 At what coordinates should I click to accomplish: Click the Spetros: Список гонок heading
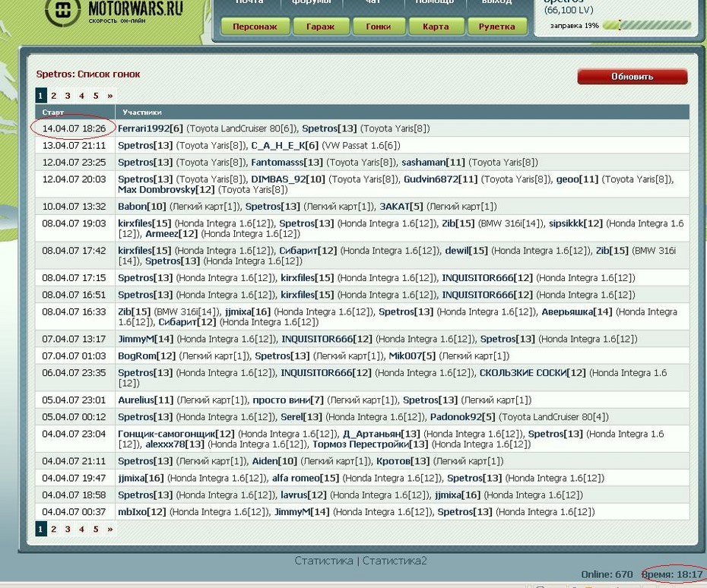click(88, 74)
